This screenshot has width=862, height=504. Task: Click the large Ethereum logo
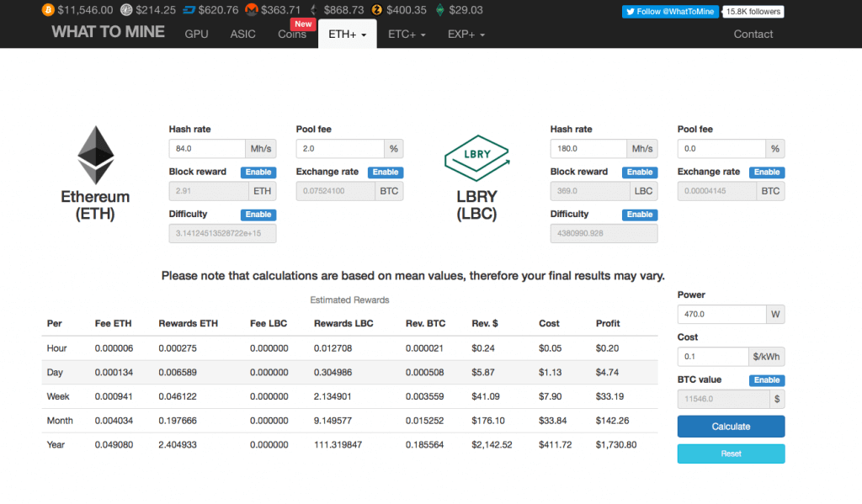95,156
